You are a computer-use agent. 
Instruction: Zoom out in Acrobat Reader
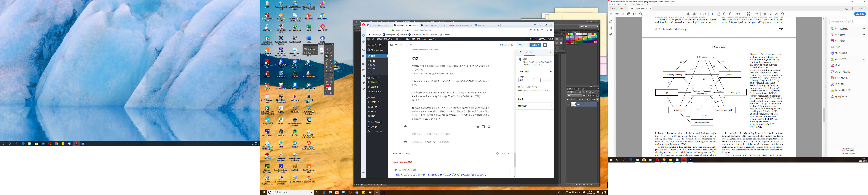point(725,14)
